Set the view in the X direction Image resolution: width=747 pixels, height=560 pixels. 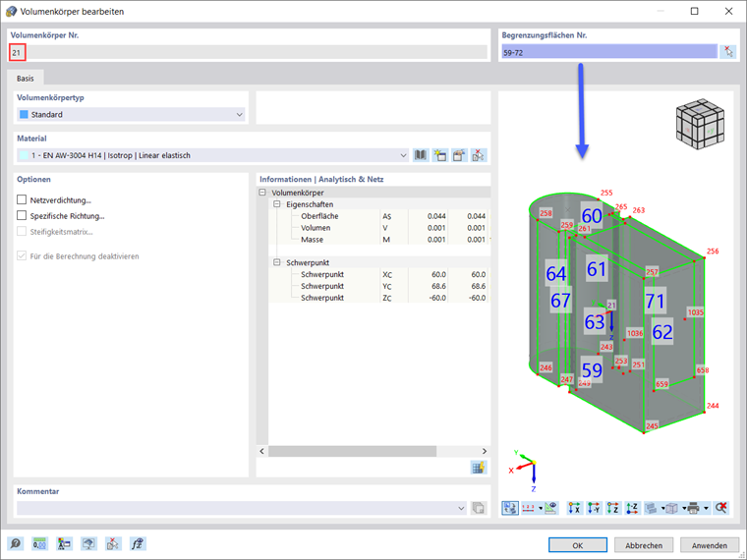(575, 508)
